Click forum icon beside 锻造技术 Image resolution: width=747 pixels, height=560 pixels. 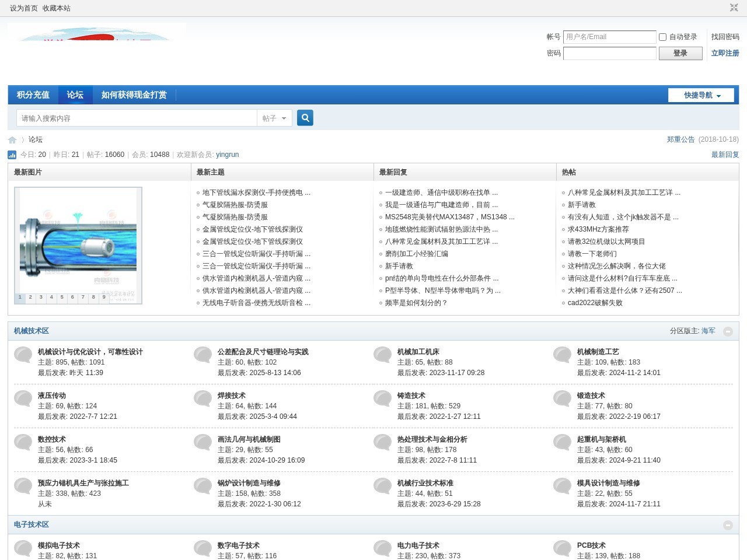coord(563,398)
